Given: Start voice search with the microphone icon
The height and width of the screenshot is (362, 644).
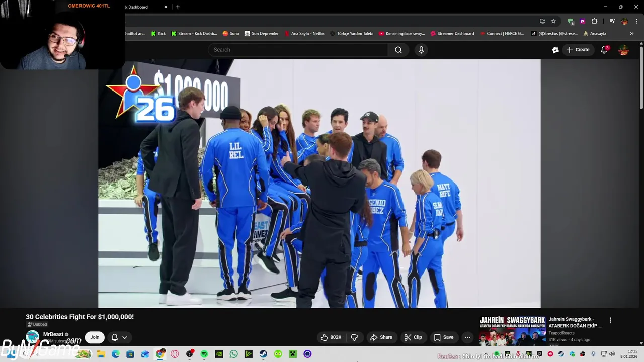Looking at the screenshot, I should tap(421, 50).
